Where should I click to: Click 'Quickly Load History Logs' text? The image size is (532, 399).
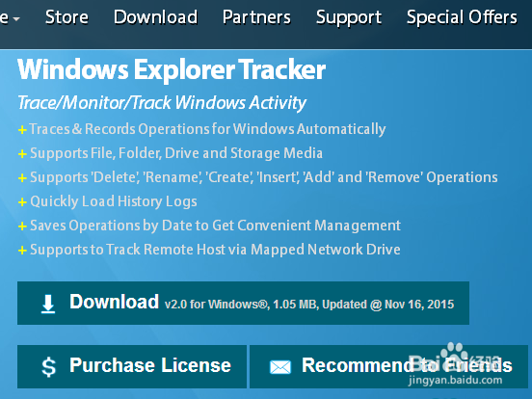click(x=114, y=201)
